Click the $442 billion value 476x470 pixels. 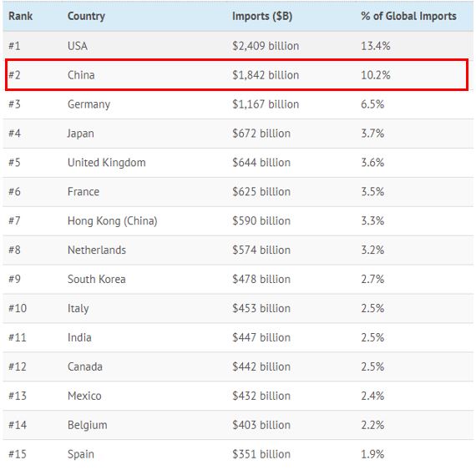(x=261, y=366)
